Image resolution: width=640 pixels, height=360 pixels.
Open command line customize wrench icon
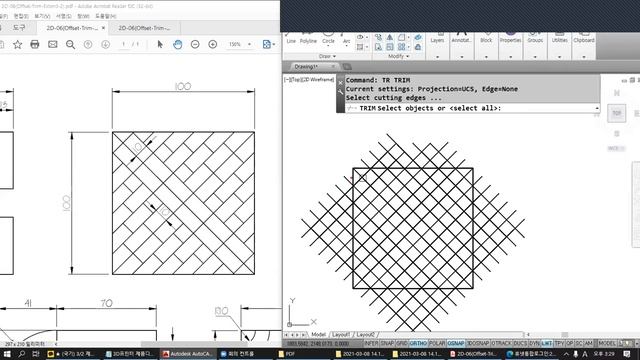point(340,92)
